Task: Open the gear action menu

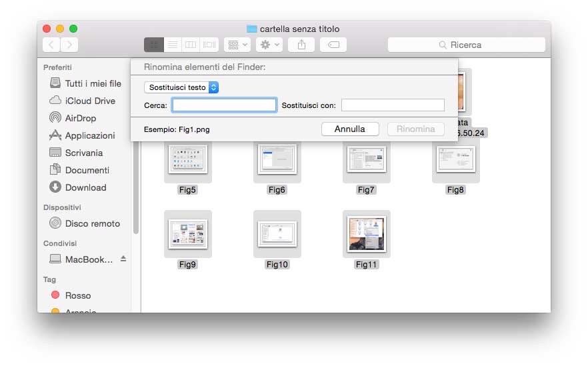Action: pos(269,45)
